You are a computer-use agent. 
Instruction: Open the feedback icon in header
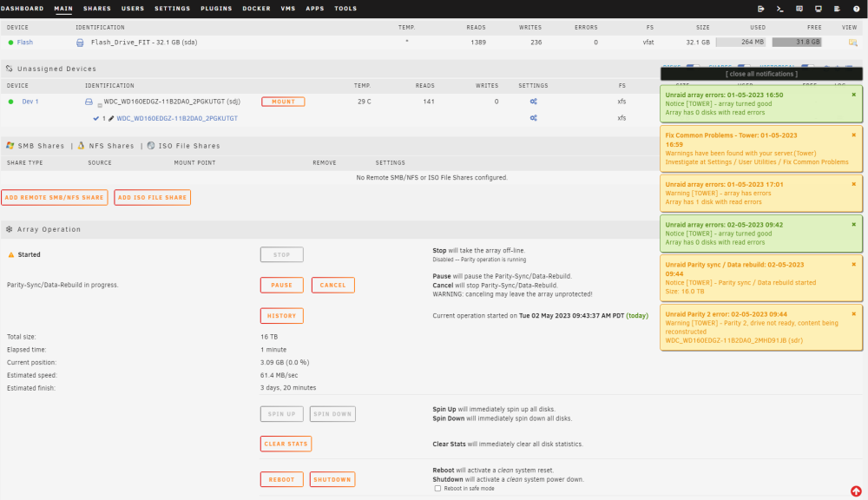pos(799,9)
